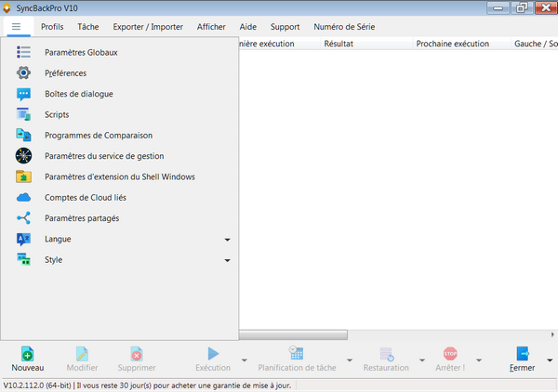Screen dimensions: 558x392
Task: Open the Afficher menu
Action: tap(211, 27)
